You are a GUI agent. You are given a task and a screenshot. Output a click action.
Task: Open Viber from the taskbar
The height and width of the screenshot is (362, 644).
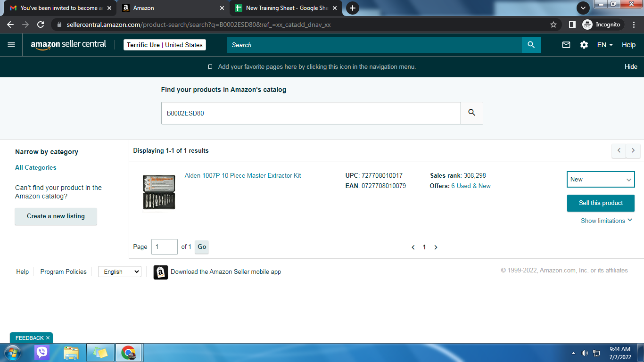click(42, 353)
